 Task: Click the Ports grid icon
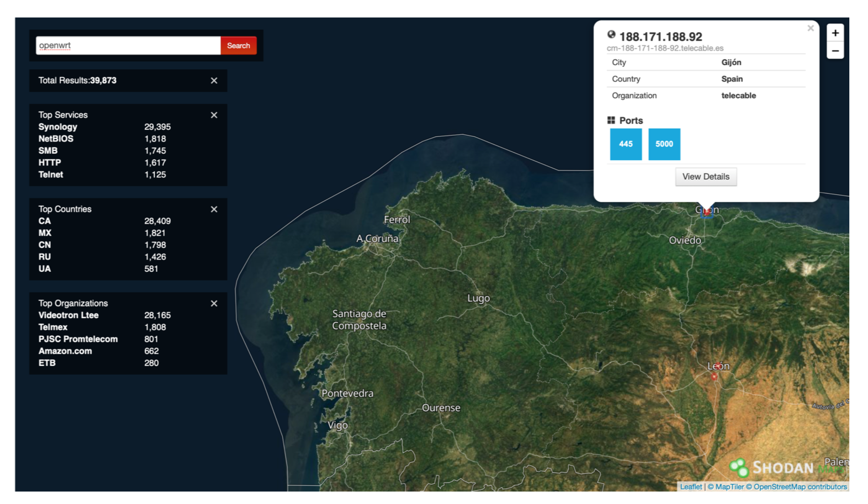(x=611, y=120)
